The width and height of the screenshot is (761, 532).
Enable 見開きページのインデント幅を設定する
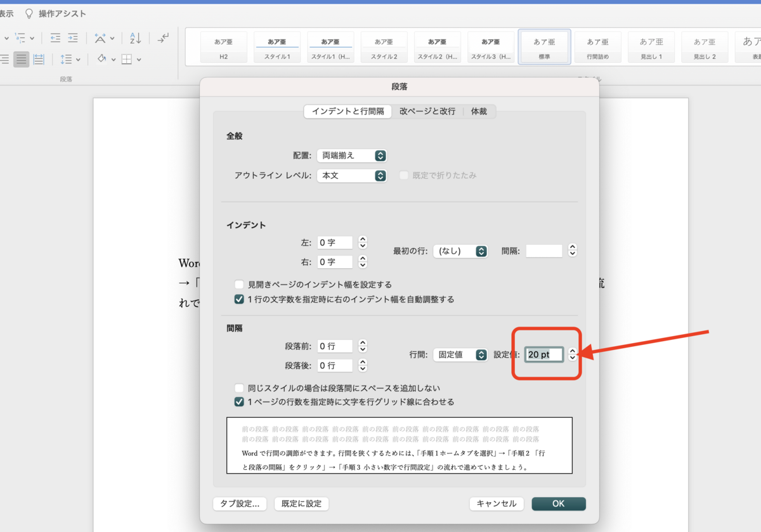pos(239,285)
